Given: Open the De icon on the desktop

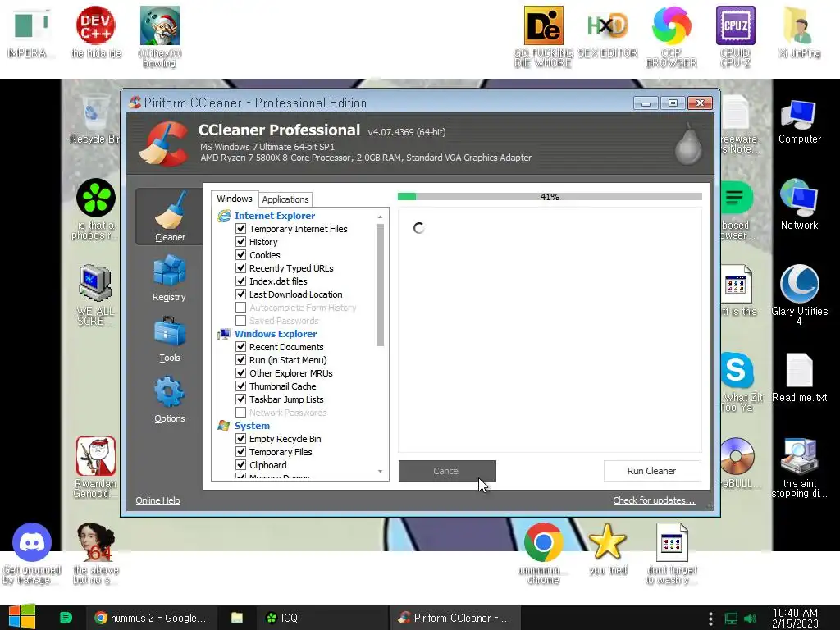Looking at the screenshot, I should (x=543, y=36).
